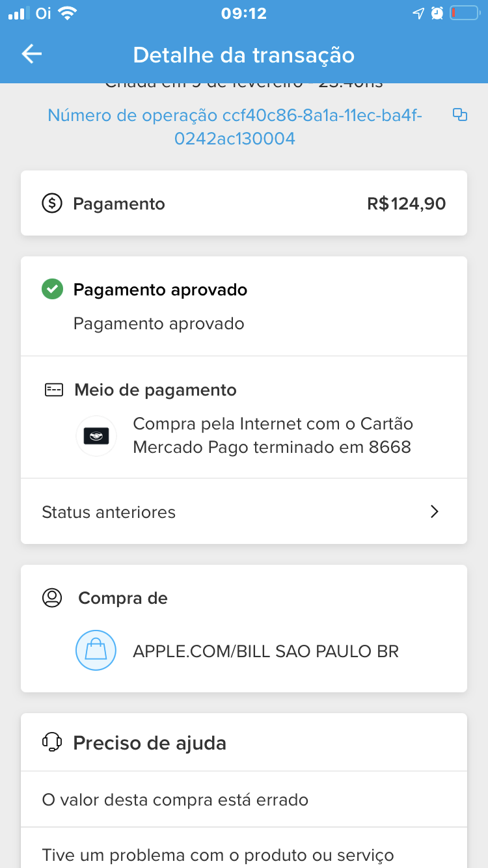Expand Status anteriores with the chevron
488x868 pixels.
click(x=435, y=512)
